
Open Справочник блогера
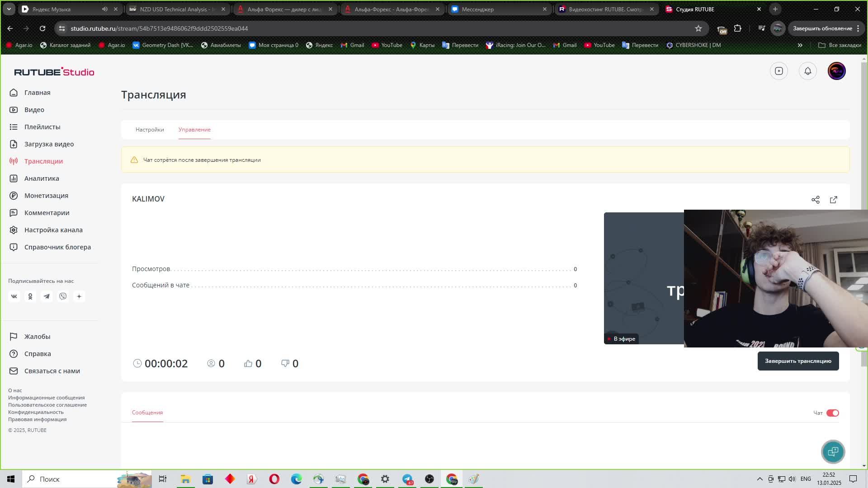50,247
